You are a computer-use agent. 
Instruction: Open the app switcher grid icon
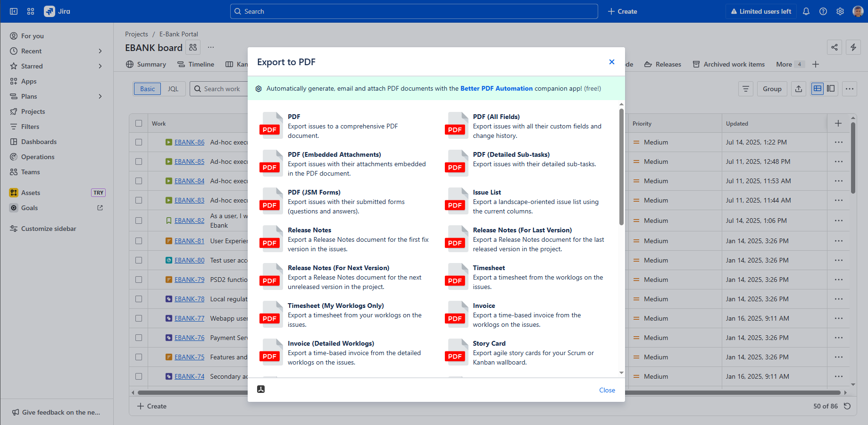(x=31, y=11)
